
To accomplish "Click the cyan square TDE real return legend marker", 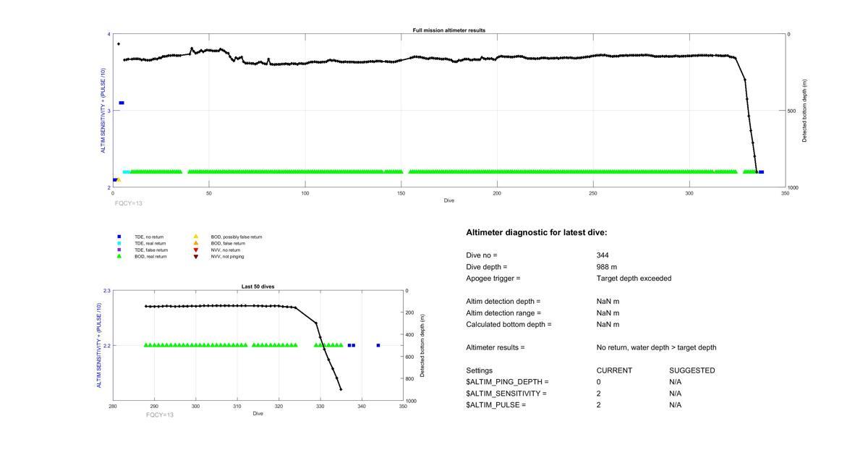I will 119,243.
